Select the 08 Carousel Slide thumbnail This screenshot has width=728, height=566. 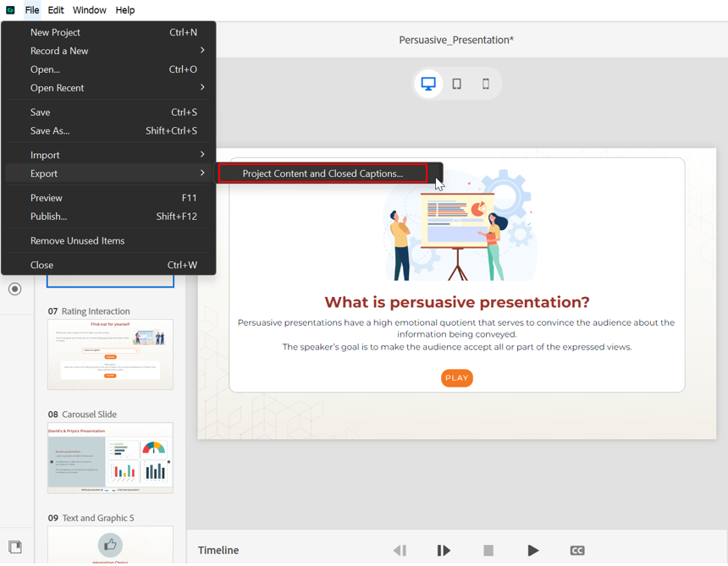(x=110, y=458)
